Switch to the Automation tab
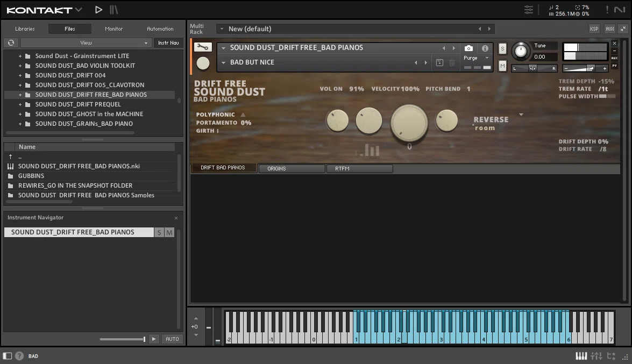The image size is (632, 364). [x=160, y=28]
